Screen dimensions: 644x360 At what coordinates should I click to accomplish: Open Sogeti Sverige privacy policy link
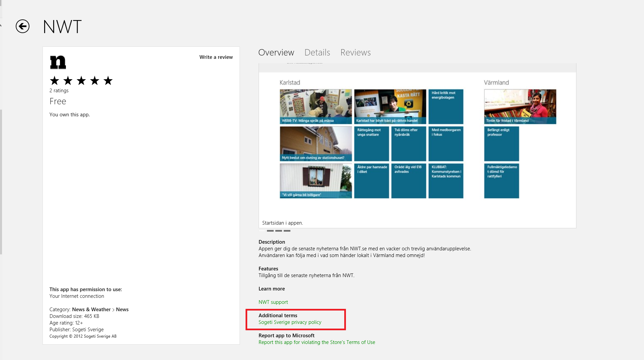290,322
